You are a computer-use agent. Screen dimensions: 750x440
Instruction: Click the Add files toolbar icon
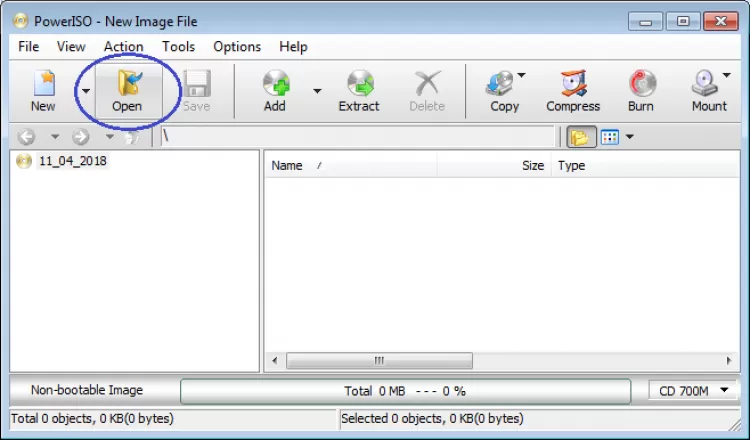(276, 83)
